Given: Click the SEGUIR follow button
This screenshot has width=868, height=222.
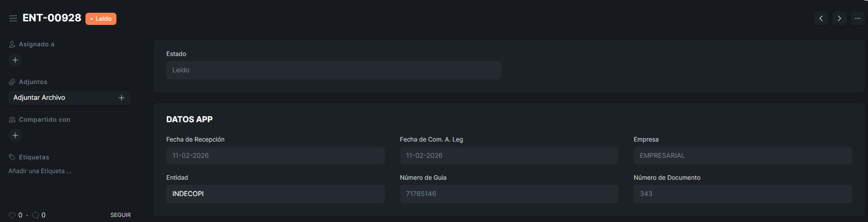Looking at the screenshot, I should coord(121,215).
